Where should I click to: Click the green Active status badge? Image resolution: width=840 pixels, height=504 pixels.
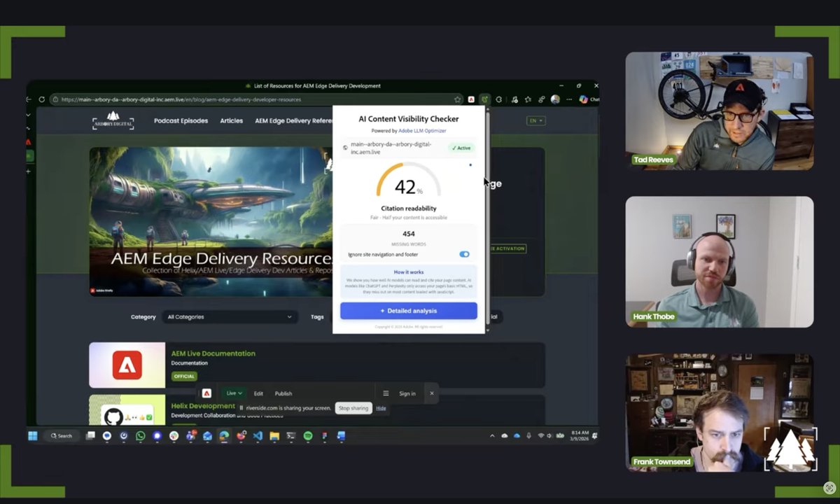pos(461,148)
